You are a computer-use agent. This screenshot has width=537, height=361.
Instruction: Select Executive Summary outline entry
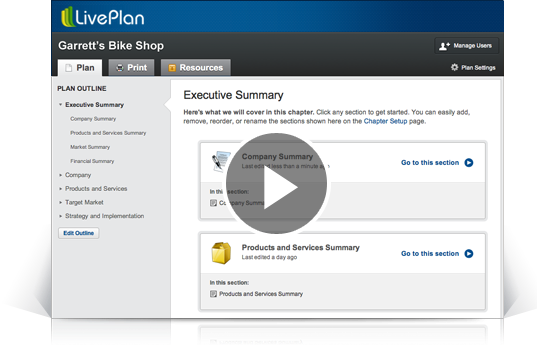tap(95, 104)
